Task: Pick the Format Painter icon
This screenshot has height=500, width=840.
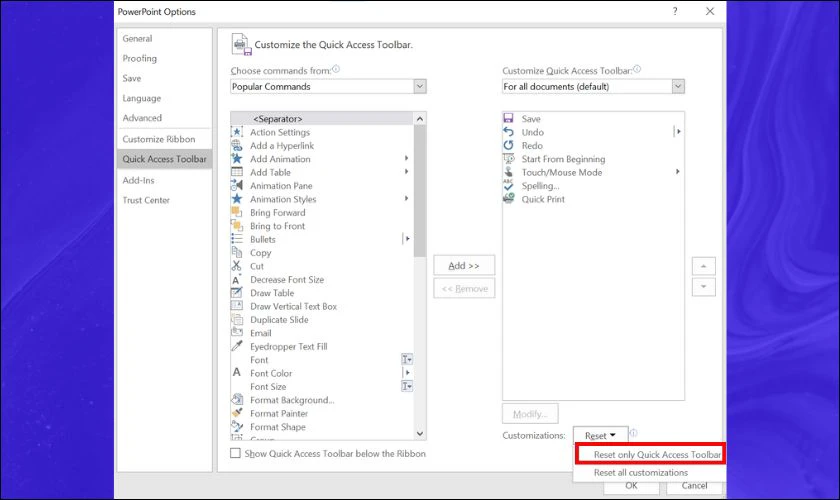Action: pos(237,413)
